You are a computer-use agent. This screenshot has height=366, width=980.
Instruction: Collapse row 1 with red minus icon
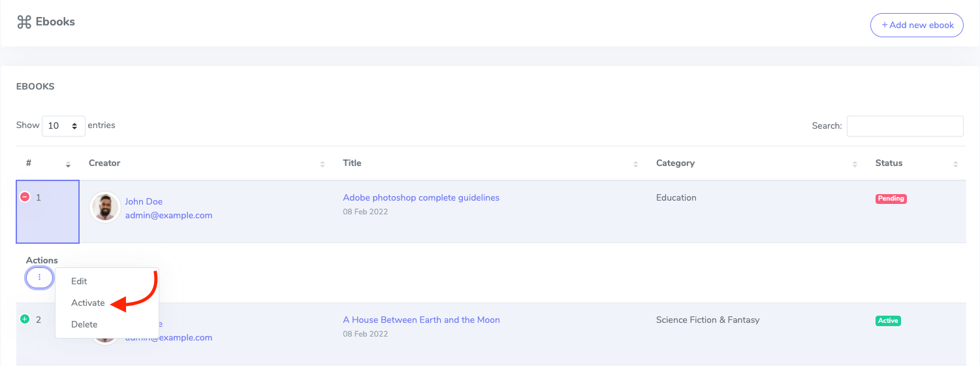pyautogui.click(x=25, y=197)
